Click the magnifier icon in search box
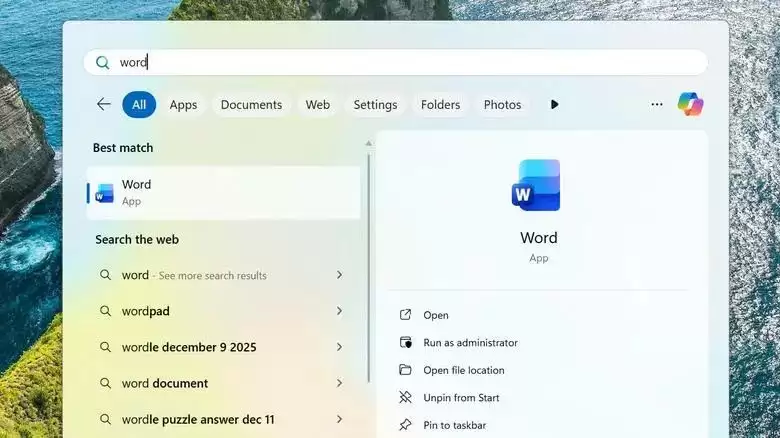This screenshot has width=780, height=438. click(102, 62)
